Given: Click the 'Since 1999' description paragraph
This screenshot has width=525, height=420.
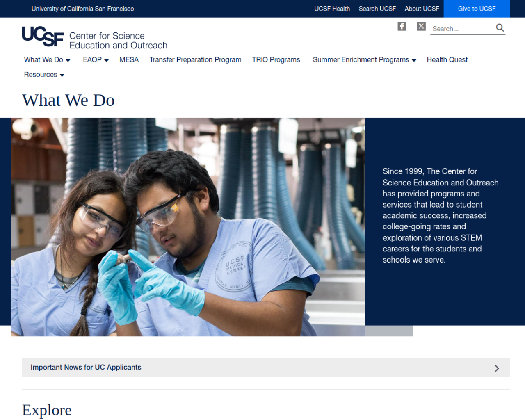Looking at the screenshot, I should tap(441, 215).
